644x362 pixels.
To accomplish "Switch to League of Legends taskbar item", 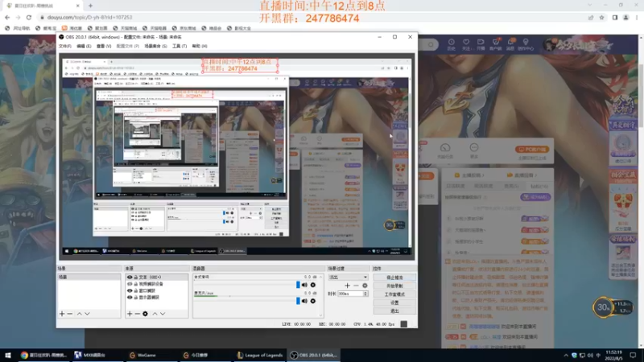I will pos(260,355).
